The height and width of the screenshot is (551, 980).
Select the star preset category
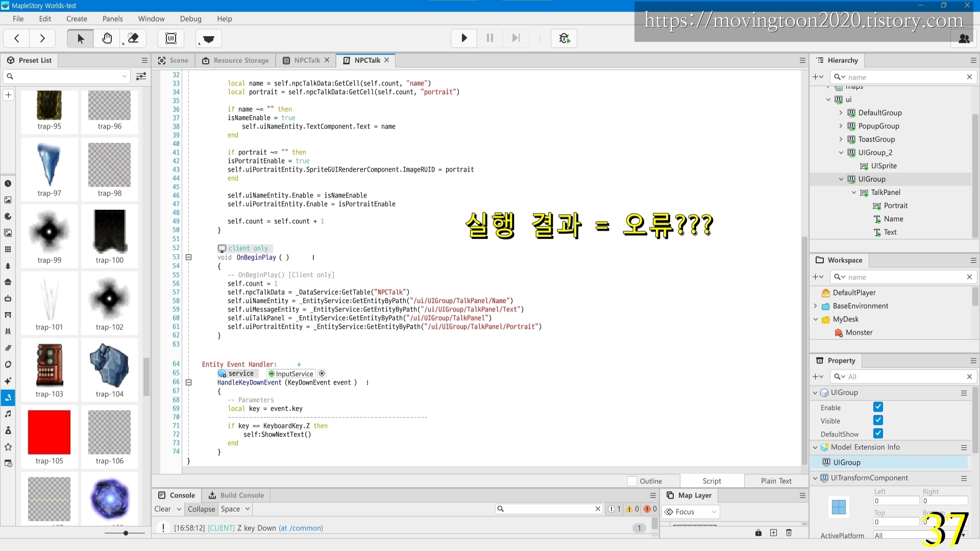pos(8,447)
